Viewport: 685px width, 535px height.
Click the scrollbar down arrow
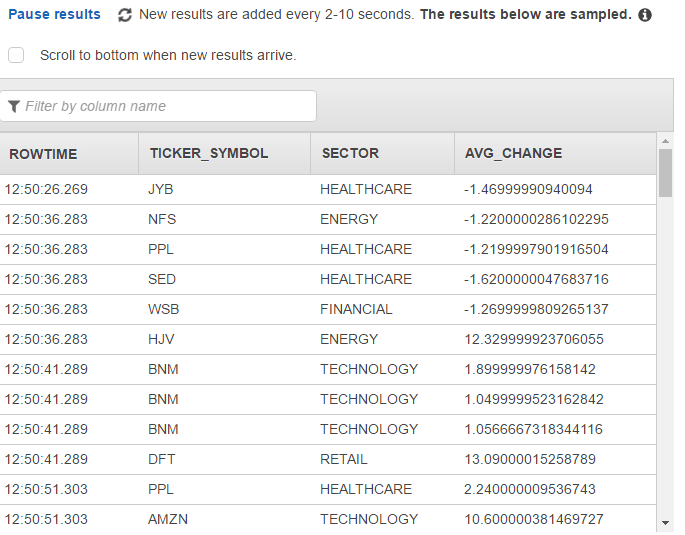tap(665, 522)
